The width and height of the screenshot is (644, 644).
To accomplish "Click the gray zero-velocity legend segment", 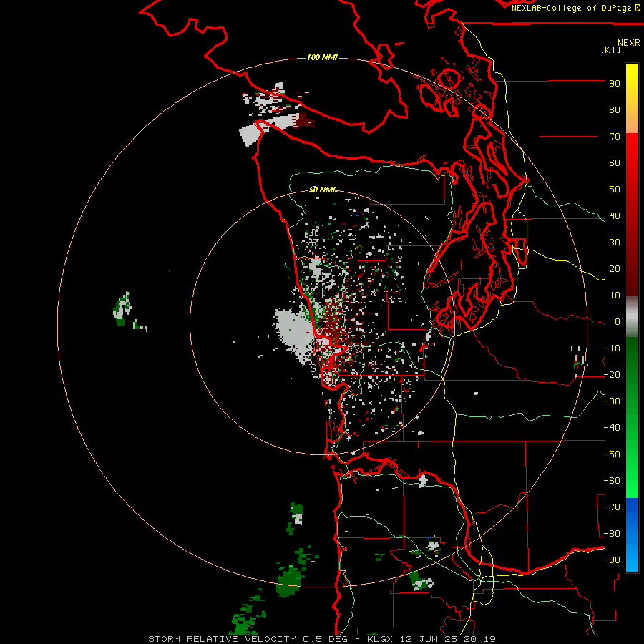I will tap(632, 316).
